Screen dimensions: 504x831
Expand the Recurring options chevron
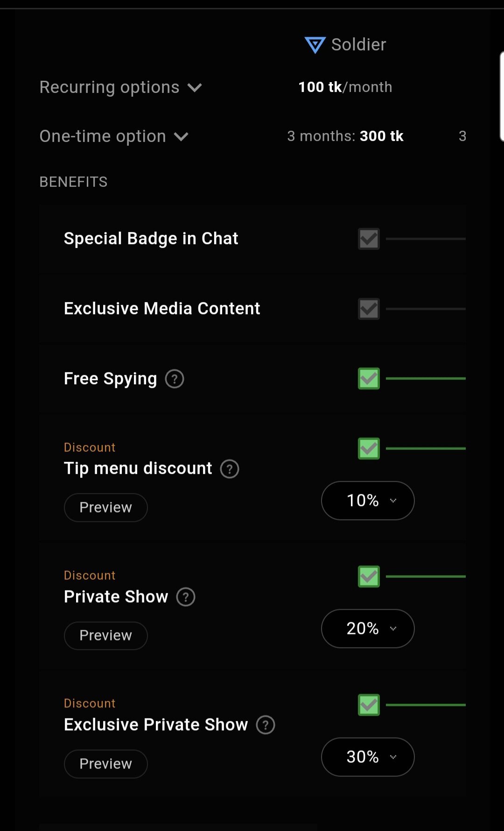pos(195,88)
